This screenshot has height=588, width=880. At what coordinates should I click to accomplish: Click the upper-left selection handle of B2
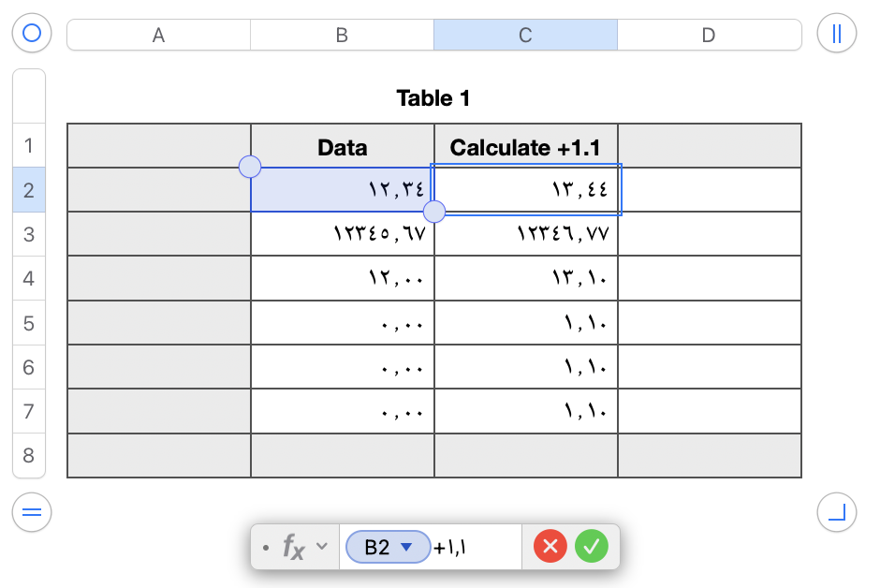click(250, 167)
